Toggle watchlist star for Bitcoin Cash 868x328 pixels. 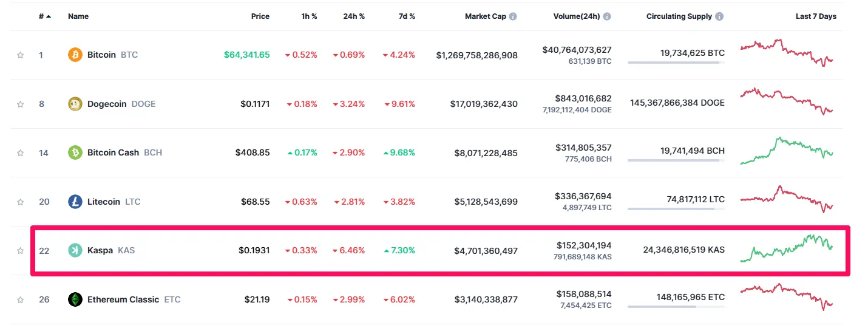click(20, 153)
